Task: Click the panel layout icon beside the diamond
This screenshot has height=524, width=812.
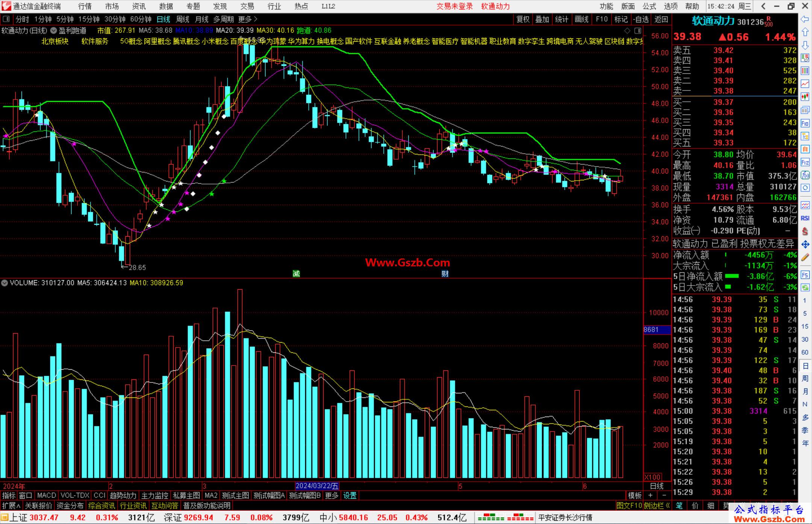Action: [x=638, y=30]
